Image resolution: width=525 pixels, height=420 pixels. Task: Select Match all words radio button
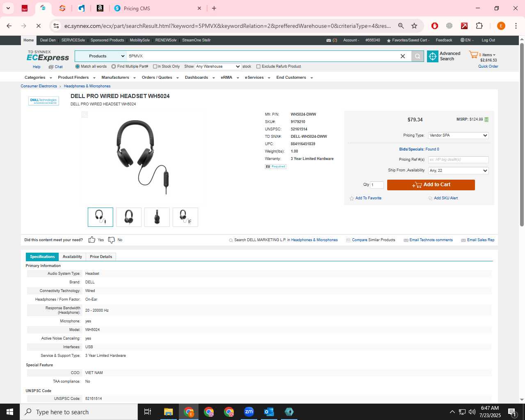78,66
